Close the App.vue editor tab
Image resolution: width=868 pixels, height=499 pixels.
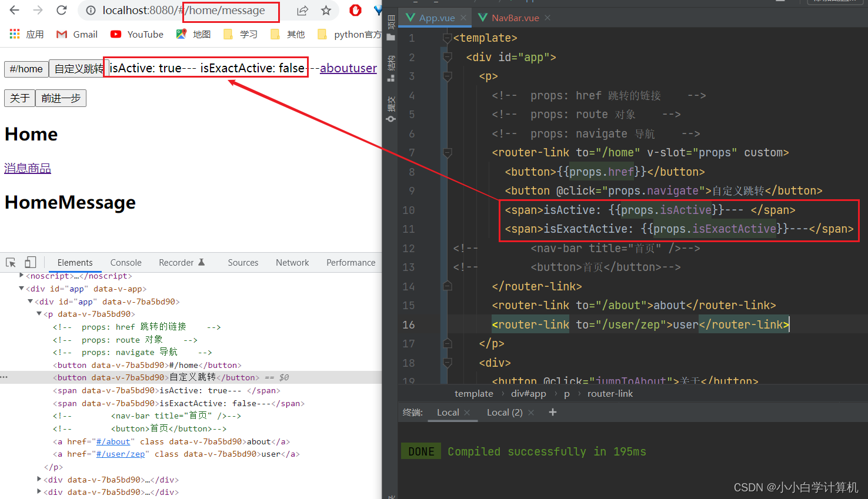coord(463,18)
